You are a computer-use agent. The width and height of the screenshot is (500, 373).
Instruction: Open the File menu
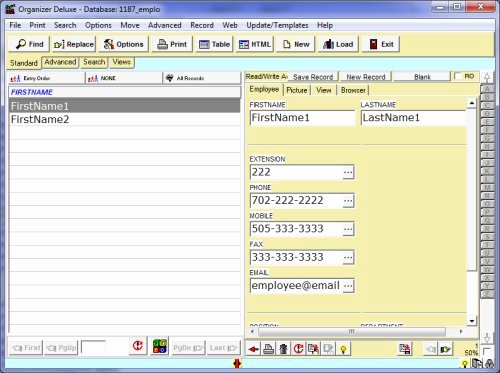pos(15,25)
